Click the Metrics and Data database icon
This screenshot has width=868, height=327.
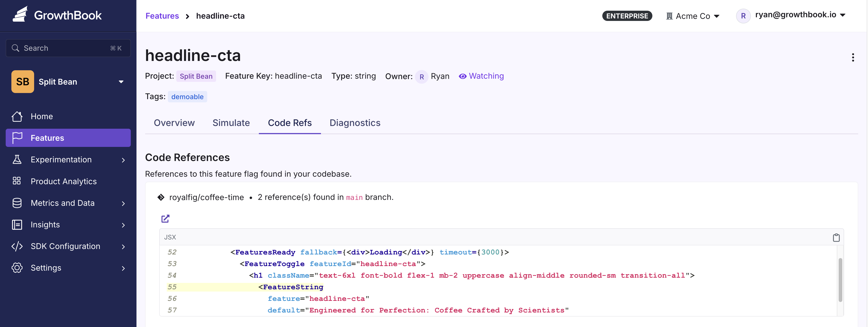[17, 203]
